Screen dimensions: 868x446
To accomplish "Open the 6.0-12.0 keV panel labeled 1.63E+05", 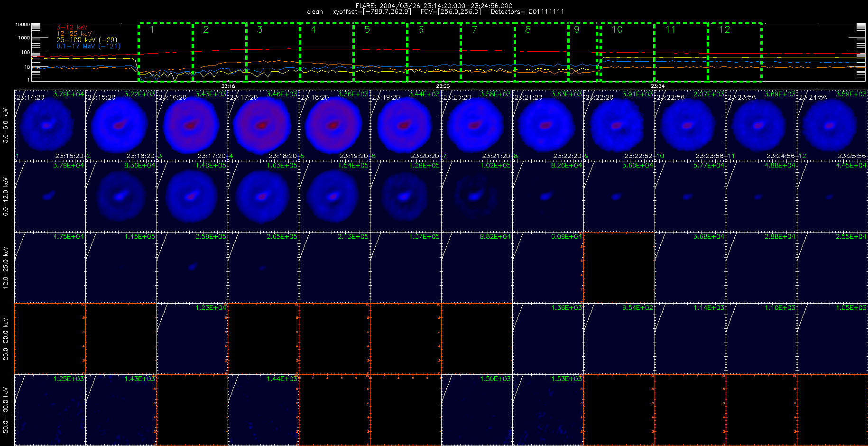I will click(x=263, y=196).
